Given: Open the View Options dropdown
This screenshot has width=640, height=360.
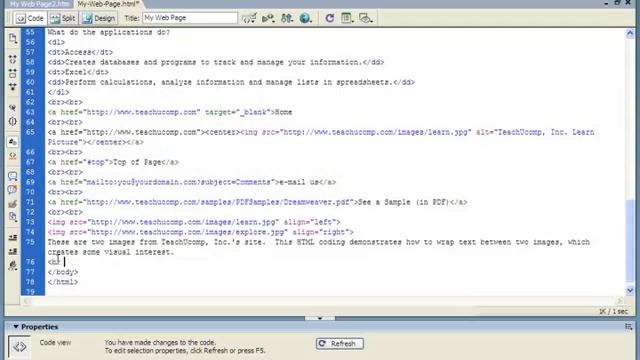Looking at the screenshot, I should [347, 18].
